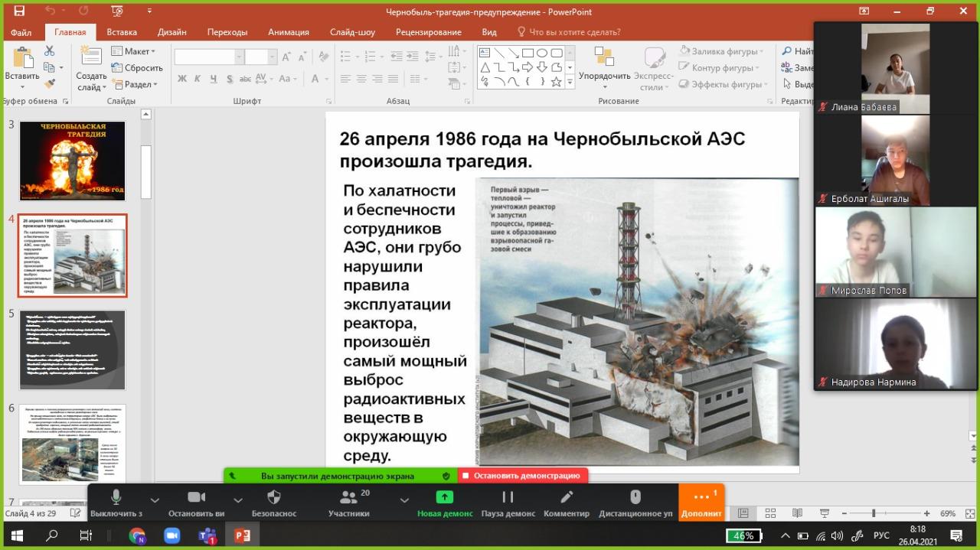Image resolution: width=980 pixels, height=550 pixels.
Task: Expand audio options arrow beside microphone
Action: click(155, 500)
